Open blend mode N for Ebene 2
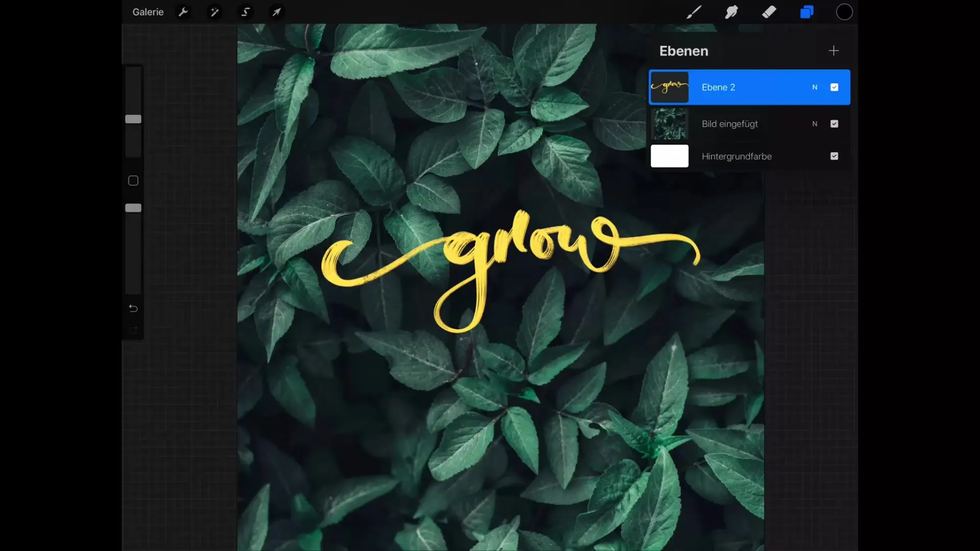 click(x=815, y=87)
